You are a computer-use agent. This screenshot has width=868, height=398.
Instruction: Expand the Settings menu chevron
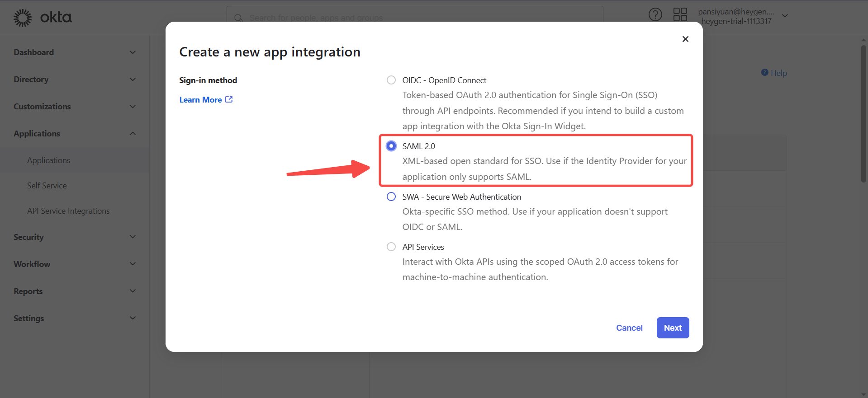[133, 318]
